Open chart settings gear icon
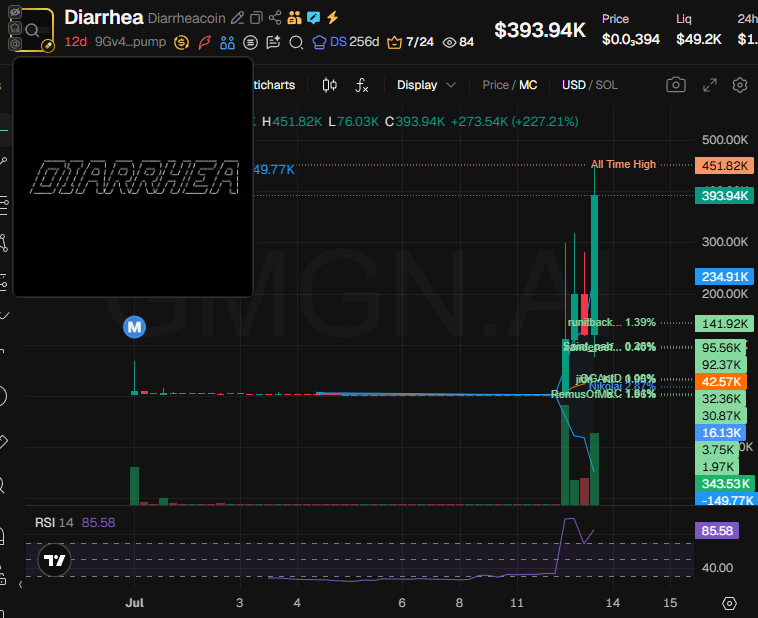758x618 pixels. [x=740, y=85]
